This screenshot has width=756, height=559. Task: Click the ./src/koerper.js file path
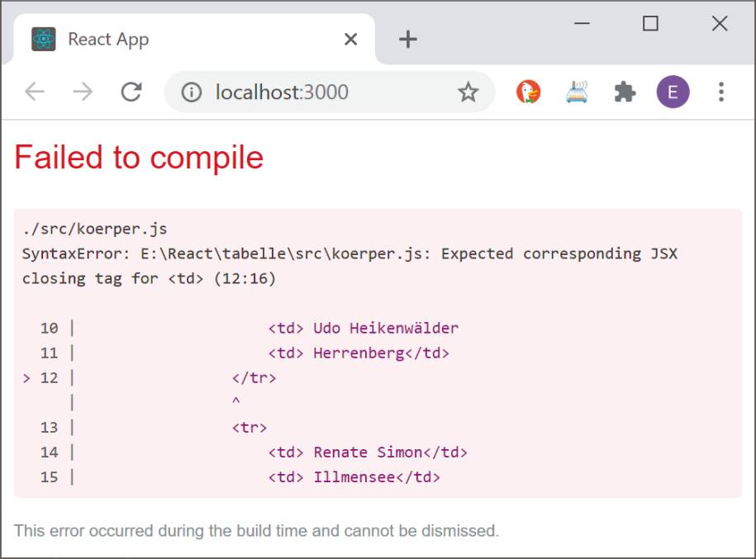tap(94, 229)
